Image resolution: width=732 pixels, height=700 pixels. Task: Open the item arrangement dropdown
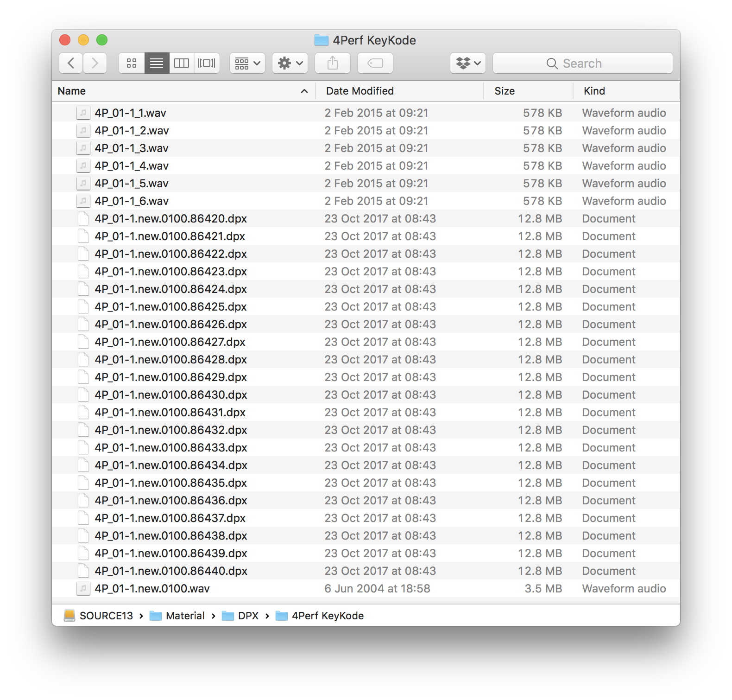[x=247, y=63]
